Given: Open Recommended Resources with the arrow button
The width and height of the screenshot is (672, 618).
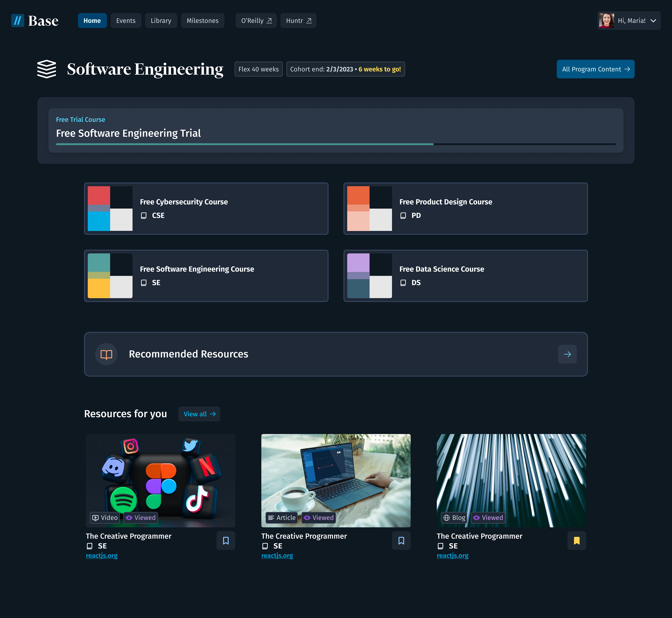Looking at the screenshot, I should (567, 354).
